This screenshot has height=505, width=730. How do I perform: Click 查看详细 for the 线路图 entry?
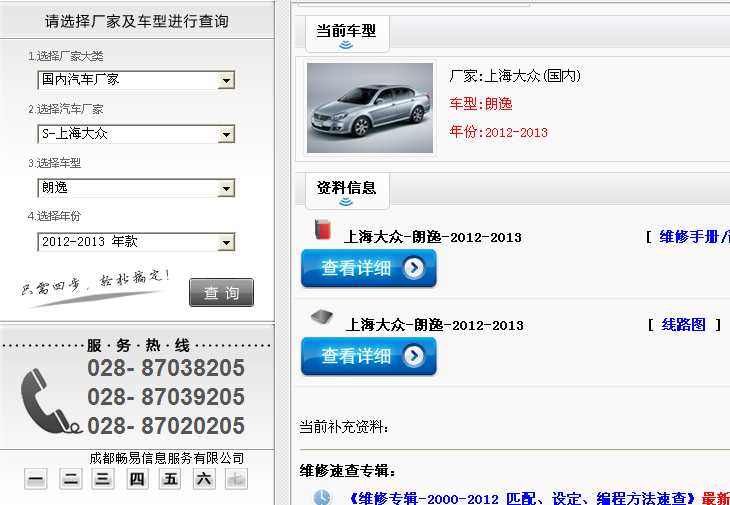(x=369, y=356)
